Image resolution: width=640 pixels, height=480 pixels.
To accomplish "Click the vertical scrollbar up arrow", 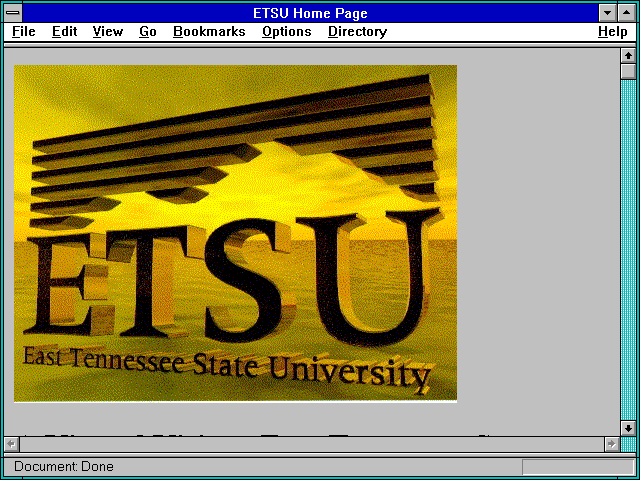I will click(x=628, y=56).
